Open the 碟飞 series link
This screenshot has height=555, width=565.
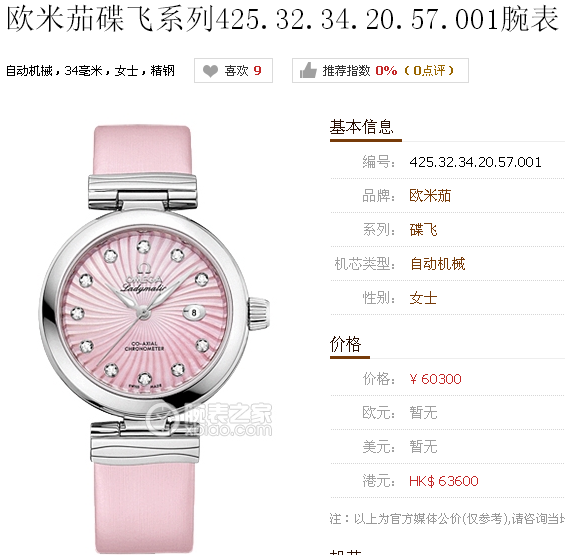(x=423, y=230)
